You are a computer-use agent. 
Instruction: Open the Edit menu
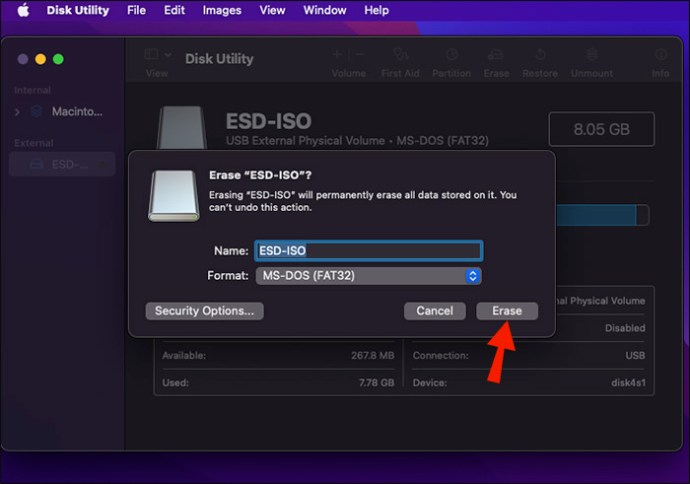pyautogui.click(x=174, y=10)
